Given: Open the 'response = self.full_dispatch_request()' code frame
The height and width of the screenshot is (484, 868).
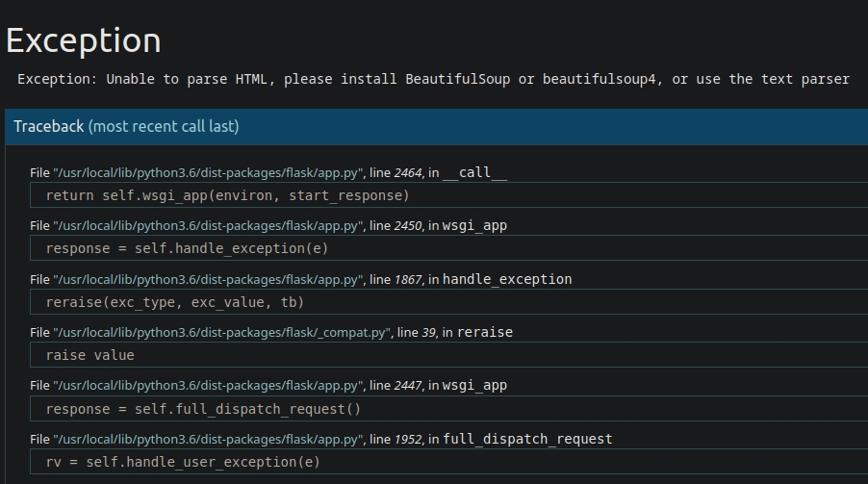Looking at the screenshot, I should [x=203, y=409].
